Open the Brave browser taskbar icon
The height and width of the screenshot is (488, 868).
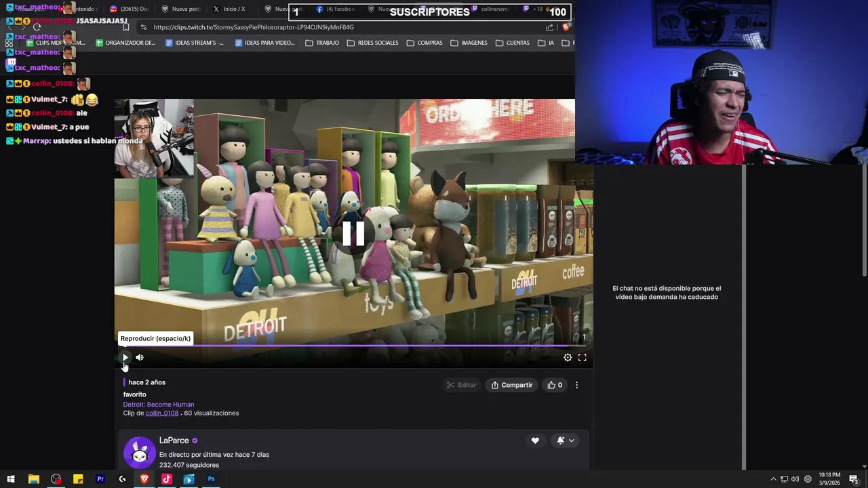point(144,479)
